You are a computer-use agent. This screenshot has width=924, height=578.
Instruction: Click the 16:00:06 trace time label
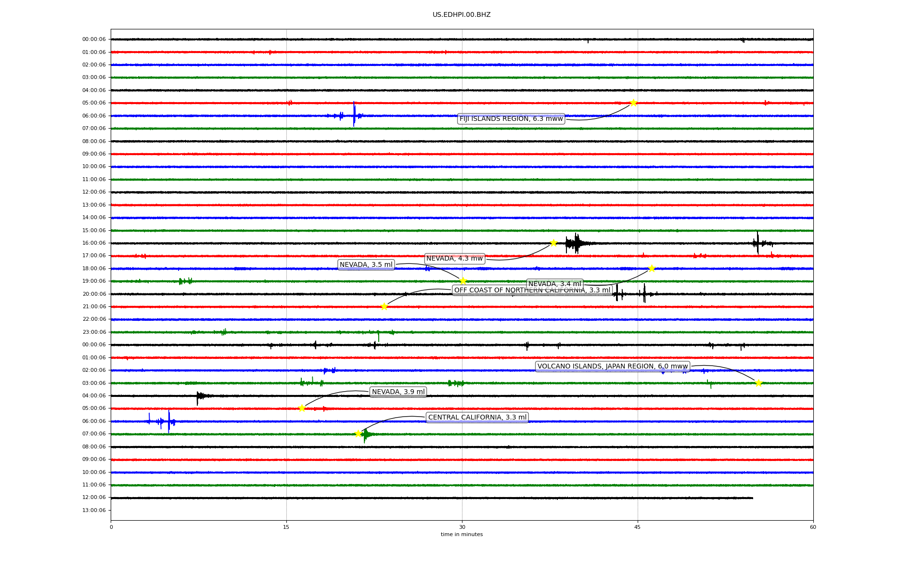(94, 243)
